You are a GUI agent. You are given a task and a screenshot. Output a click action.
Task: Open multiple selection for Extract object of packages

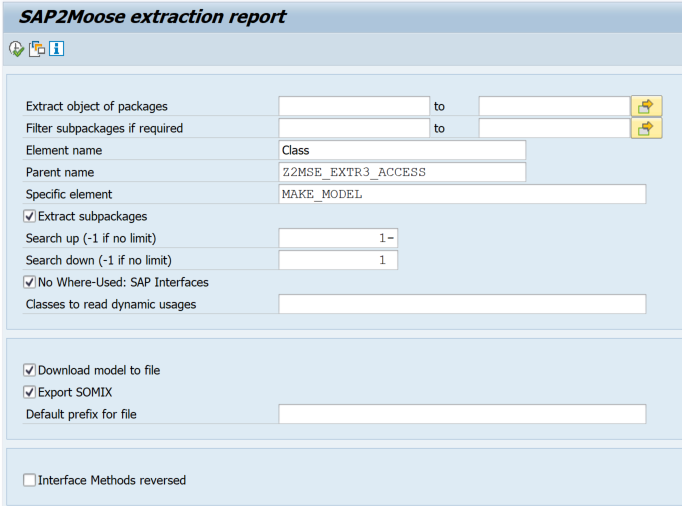pos(646,106)
